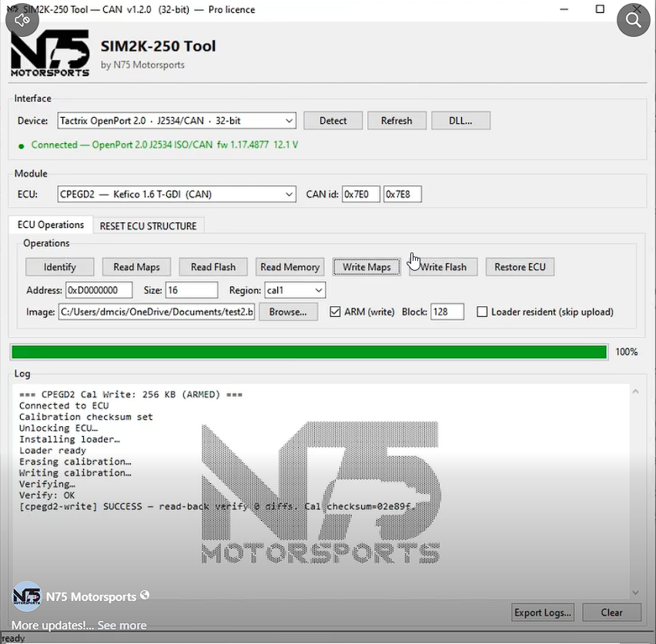
Task: Expand the ECU module dropdown
Action: (176, 195)
